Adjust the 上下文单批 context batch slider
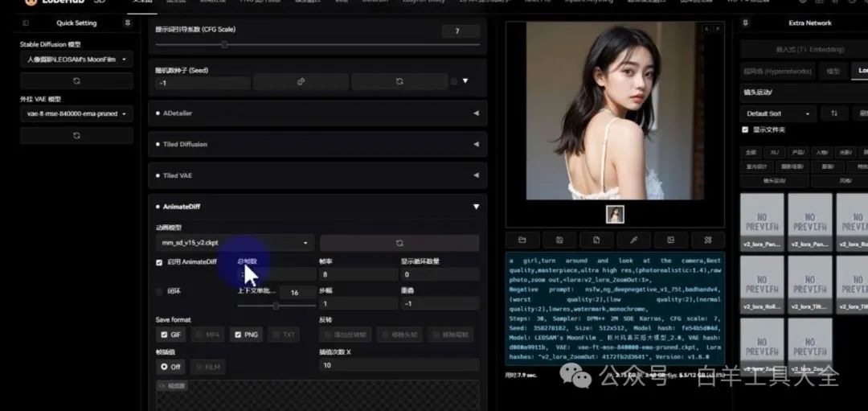868x411 pixels. coord(276,306)
